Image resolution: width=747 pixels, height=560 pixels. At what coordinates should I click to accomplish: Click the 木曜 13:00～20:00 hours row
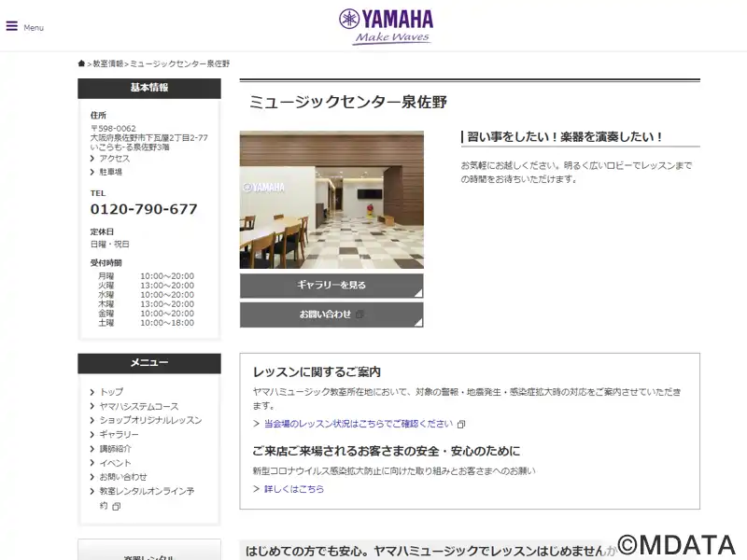(x=146, y=304)
